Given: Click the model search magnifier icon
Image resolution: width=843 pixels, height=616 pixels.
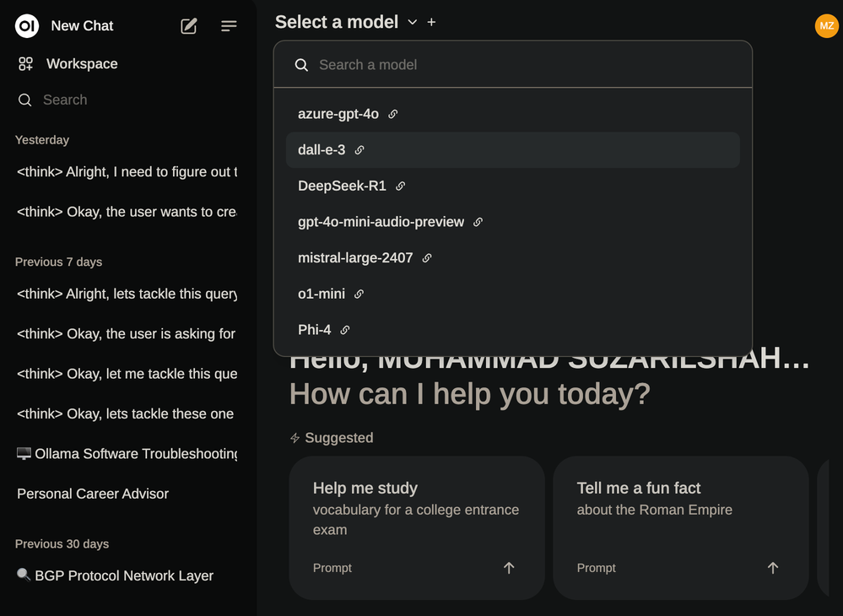Looking at the screenshot, I should click(x=301, y=65).
